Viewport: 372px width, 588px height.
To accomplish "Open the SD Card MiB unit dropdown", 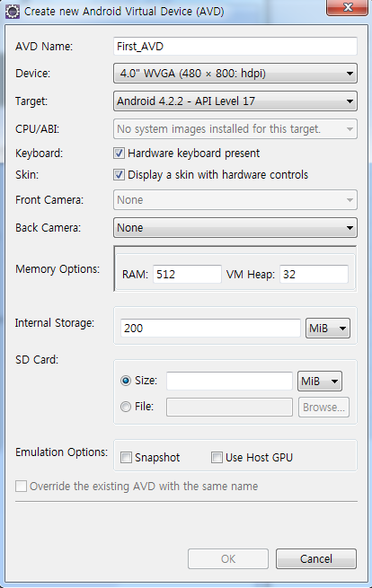I will pyautogui.click(x=320, y=381).
